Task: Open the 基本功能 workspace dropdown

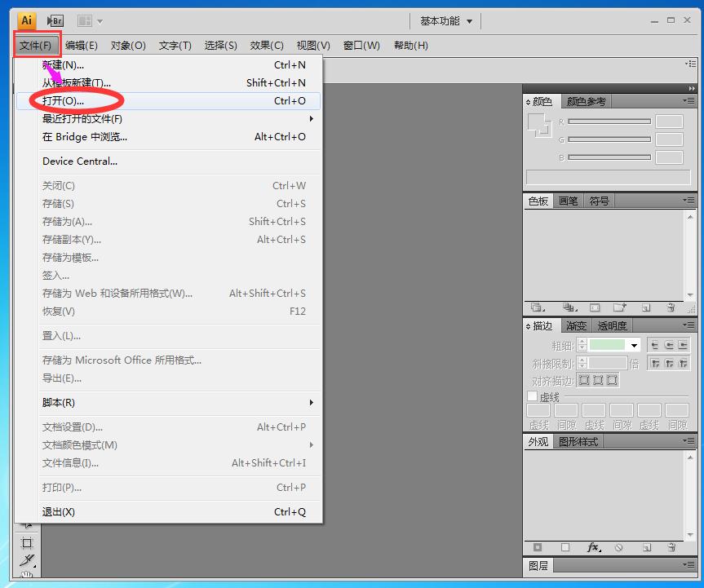Action: (x=445, y=20)
